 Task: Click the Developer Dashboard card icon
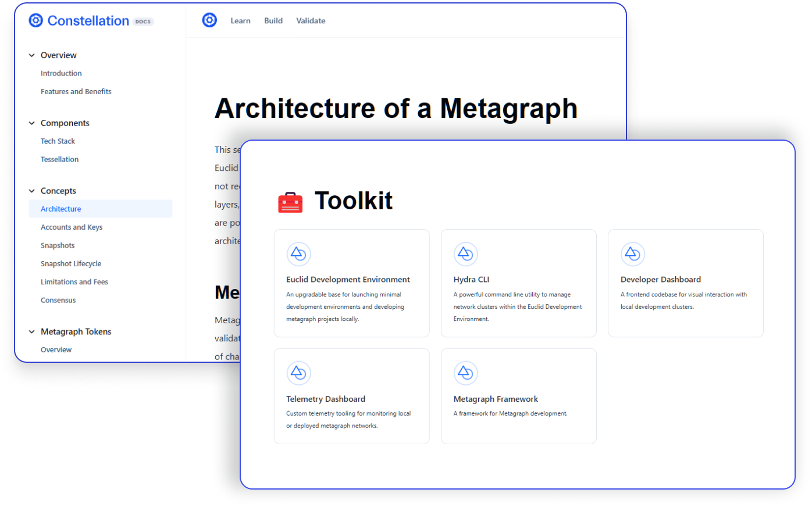[x=632, y=254]
